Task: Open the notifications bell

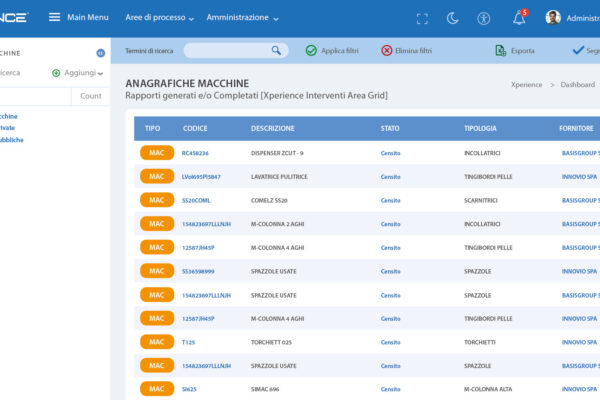Action: point(518,18)
